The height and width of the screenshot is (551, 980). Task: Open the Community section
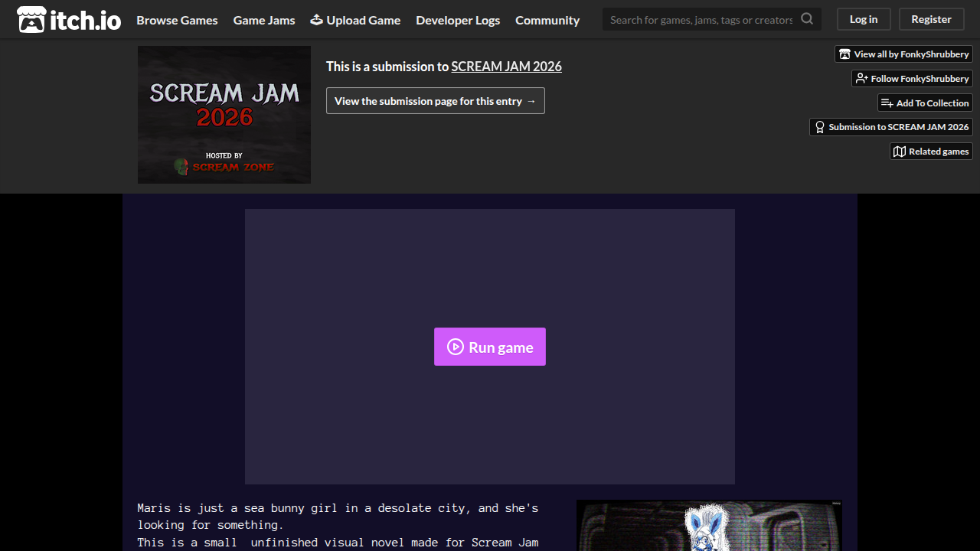click(547, 20)
